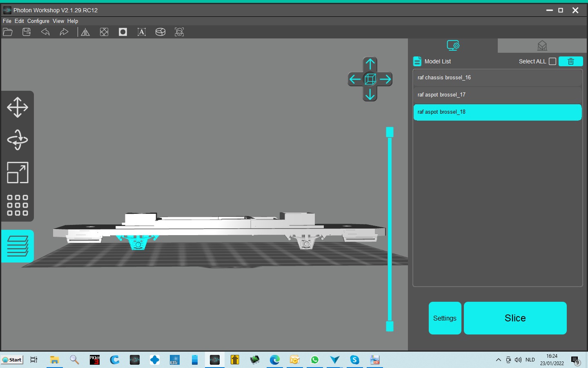
Task: Open Task View on the taskbar
Action: click(34, 360)
